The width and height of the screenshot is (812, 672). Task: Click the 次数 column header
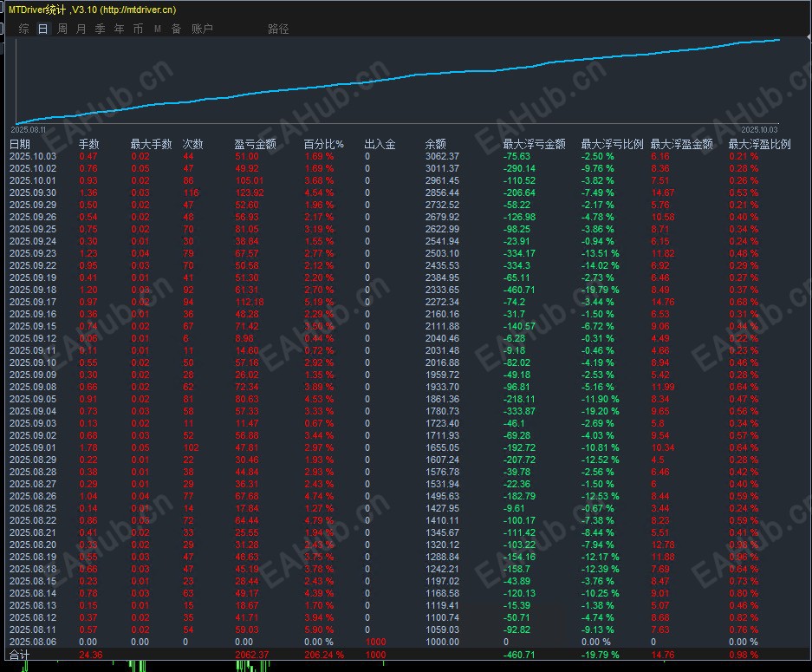(x=192, y=144)
